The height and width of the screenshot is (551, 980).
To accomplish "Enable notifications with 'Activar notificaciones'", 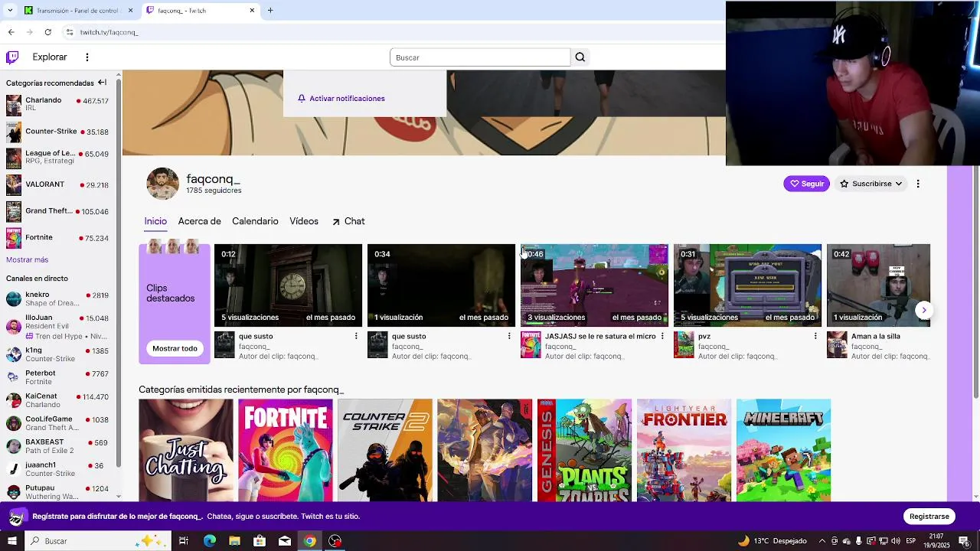I will [341, 99].
